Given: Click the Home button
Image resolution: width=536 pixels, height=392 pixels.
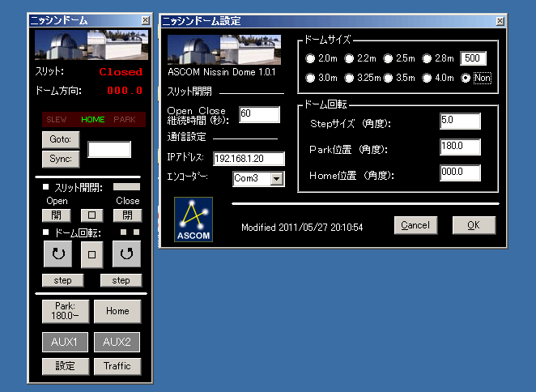Looking at the screenshot, I should (x=117, y=311).
